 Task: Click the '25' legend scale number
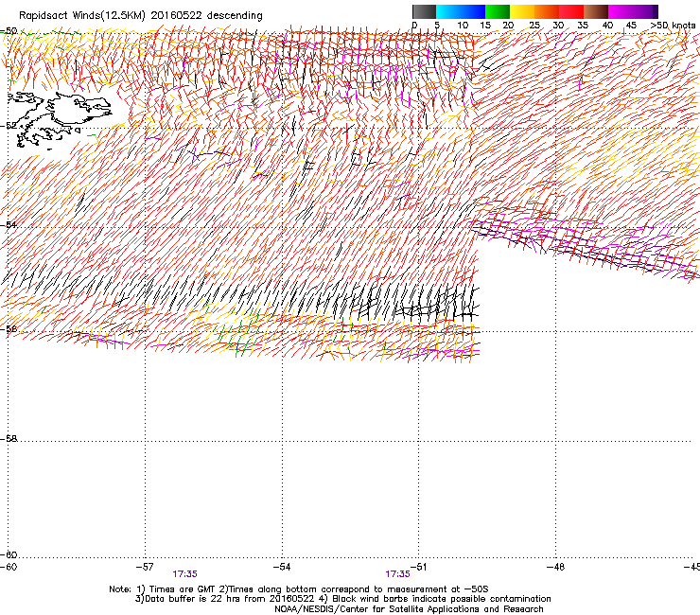tap(534, 25)
